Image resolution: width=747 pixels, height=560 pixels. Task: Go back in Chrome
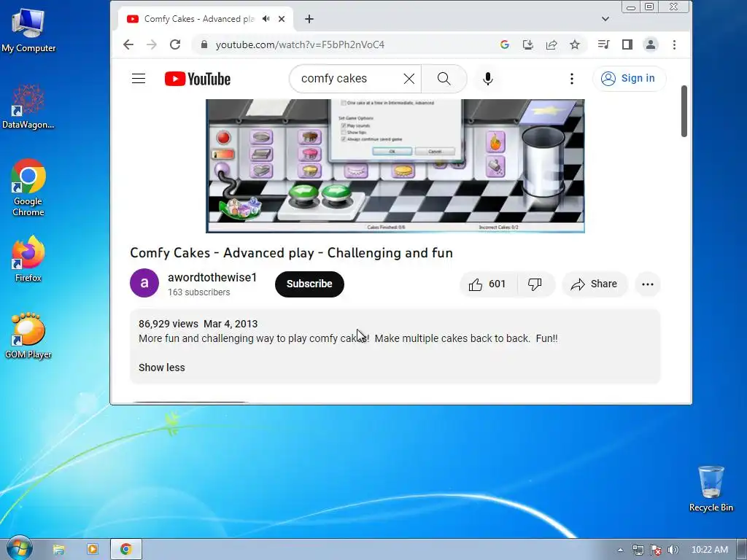tap(128, 44)
